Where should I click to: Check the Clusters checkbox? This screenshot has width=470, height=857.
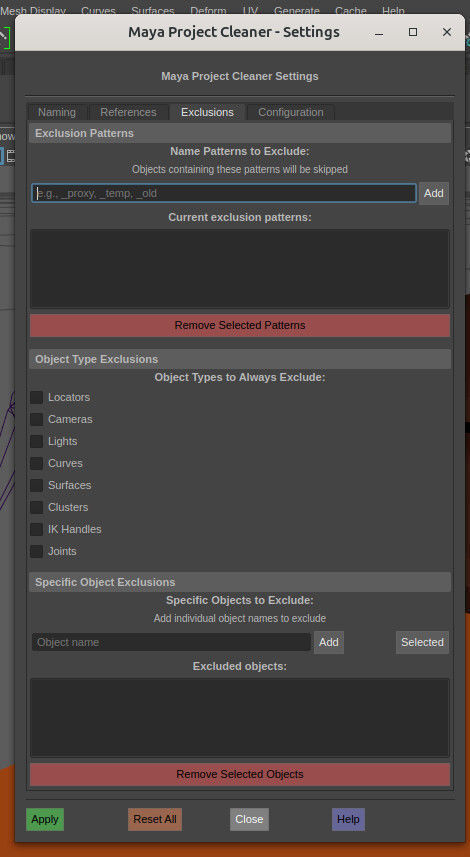[x=37, y=507]
